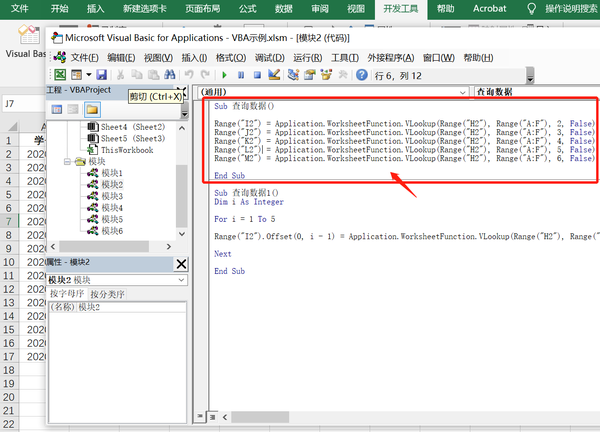The height and width of the screenshot is (432, 600).
Task: Open the 运行(R) menu
Action: click(x=308, y=58)
